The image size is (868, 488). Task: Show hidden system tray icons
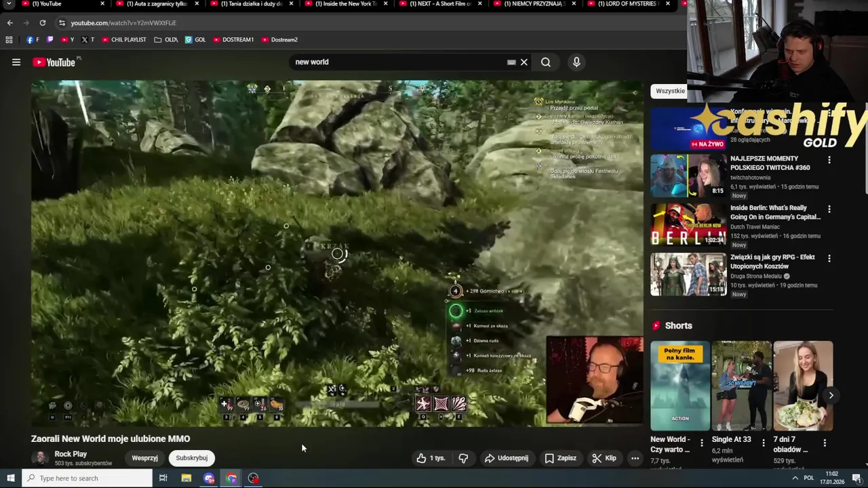click(795, 478)
